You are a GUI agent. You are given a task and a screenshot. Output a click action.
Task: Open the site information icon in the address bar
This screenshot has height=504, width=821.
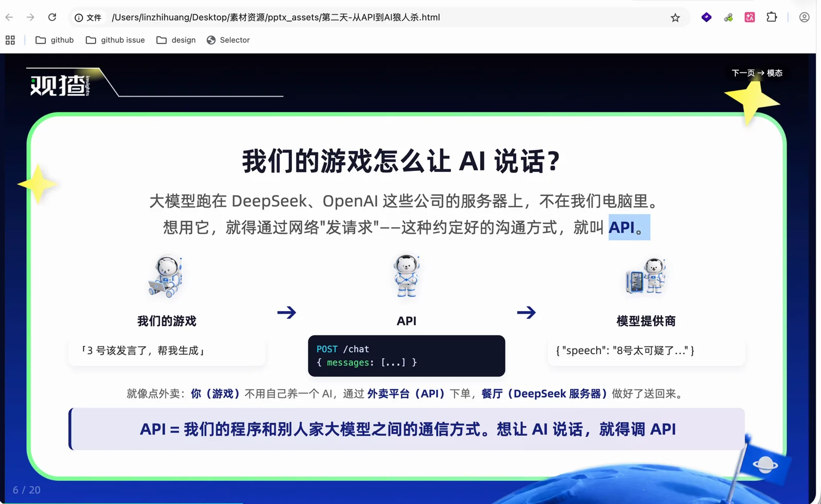tap(79, 17)
